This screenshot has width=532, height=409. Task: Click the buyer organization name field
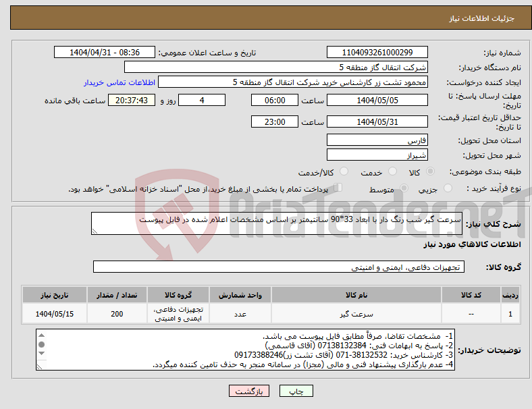pos(276,67)
